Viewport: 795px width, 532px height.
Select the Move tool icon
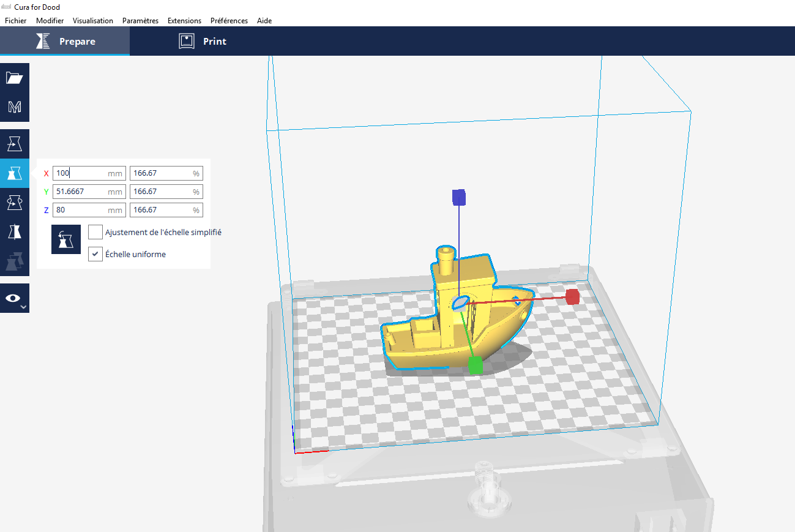(15, 144)
